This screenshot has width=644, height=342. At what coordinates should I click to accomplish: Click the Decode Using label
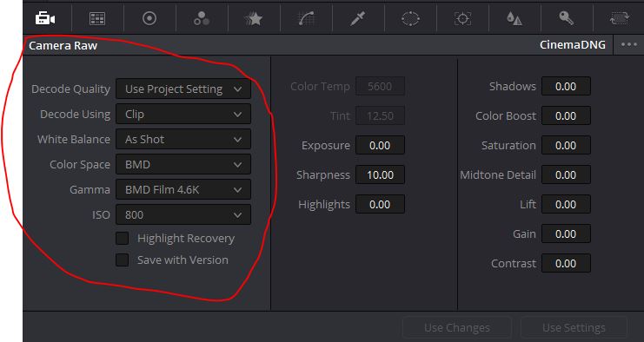[75, 115]
